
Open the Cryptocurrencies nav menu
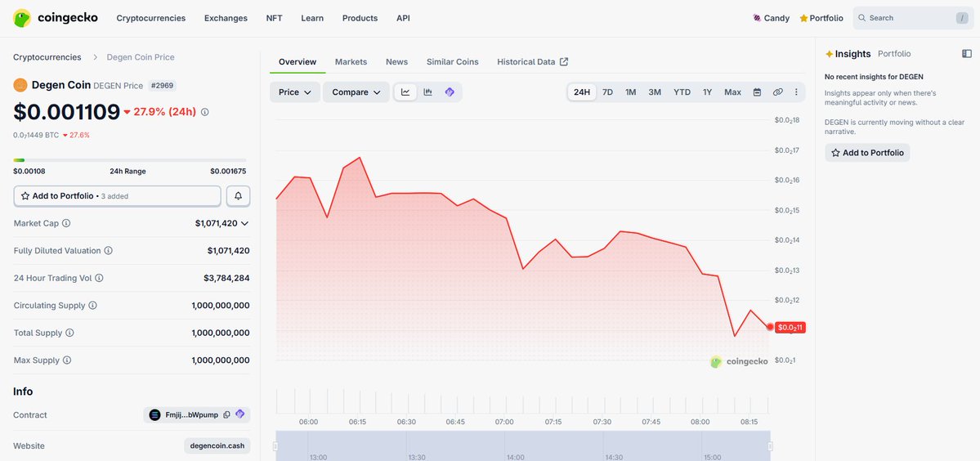click(150, 18)
